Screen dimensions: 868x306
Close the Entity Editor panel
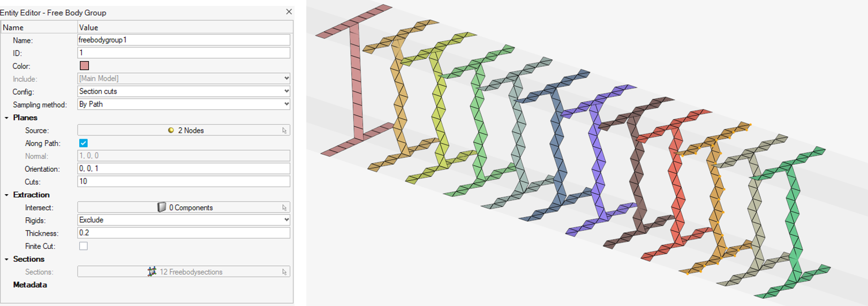tap(289, 12)
